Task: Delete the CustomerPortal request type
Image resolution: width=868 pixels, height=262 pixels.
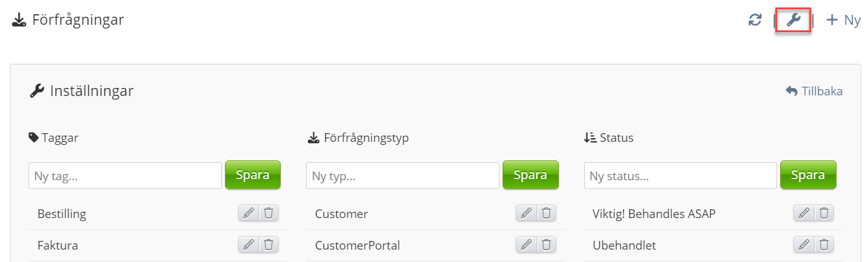Action: 546,245
